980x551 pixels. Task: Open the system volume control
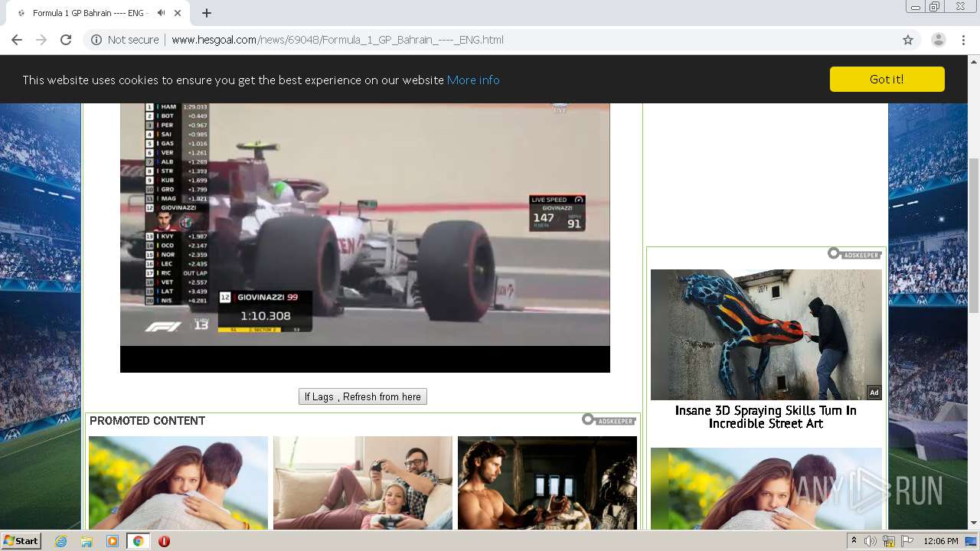(x=870, y=541)
